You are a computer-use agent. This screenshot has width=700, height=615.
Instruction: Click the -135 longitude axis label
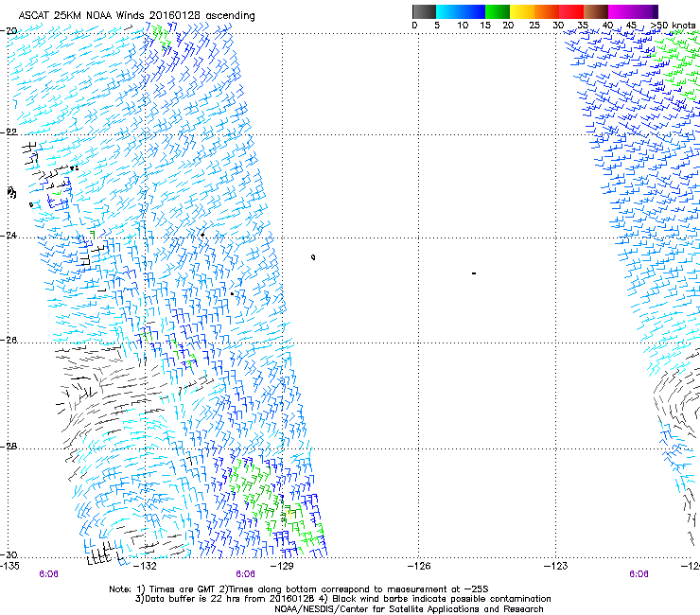tap(9, 566)
